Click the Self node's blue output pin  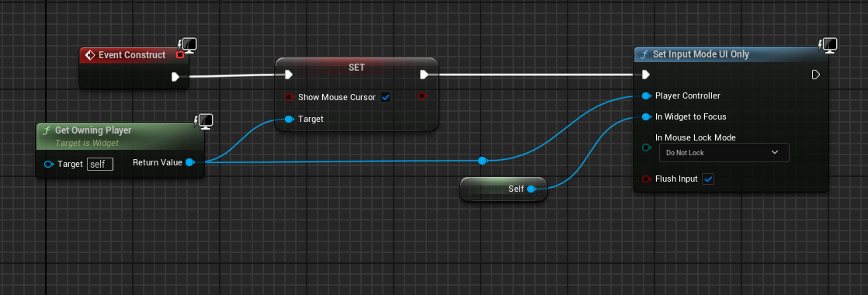pyautogui.click(x=531, y=189)
